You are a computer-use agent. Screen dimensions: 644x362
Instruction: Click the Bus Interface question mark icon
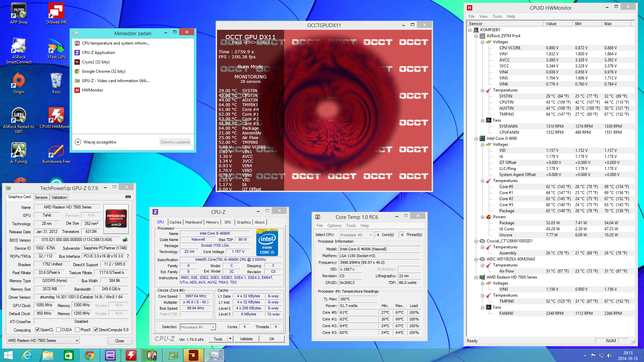tap(128, 256)
